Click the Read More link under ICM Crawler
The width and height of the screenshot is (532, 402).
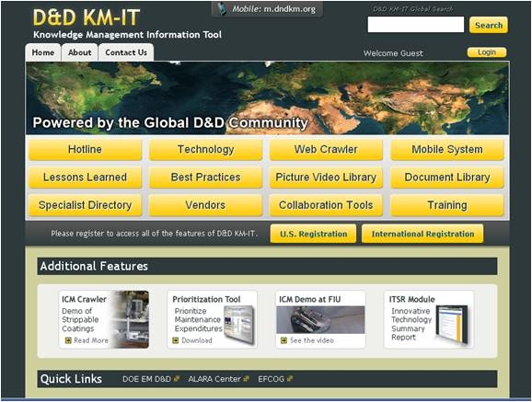click(x=91, y=340)
